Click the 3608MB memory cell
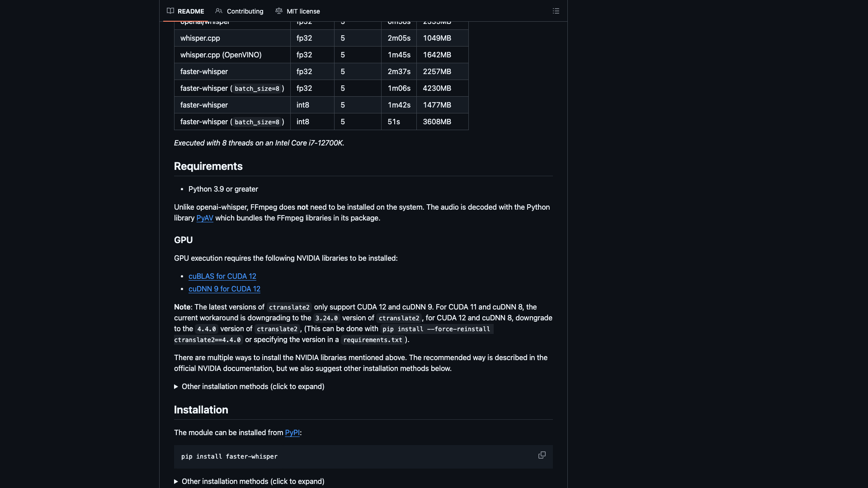Image resolution: width=868 pixels, height=488 pixels. coord(442,122)
